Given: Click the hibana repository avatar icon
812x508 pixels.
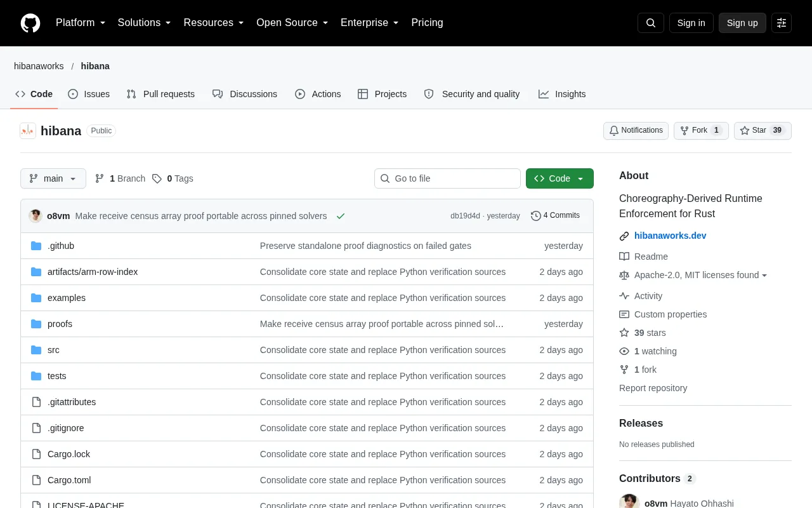Looking at the screenshot, I should [x=28, y=131].
